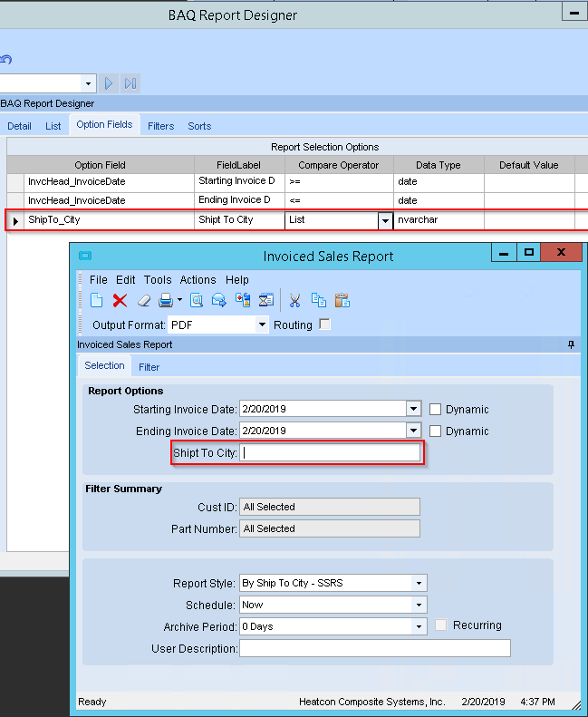Image resolution: width=588 pixels, height=717 pixels.
Task: Click the Print Preview magnifier icon
Action: [196, 300]
